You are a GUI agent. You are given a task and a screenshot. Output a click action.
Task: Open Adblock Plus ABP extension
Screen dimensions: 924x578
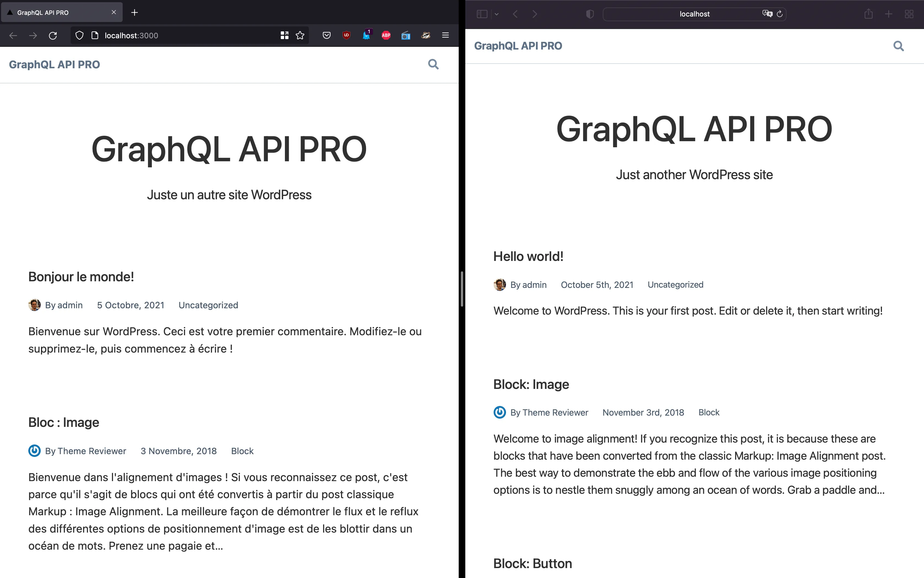coord(386,36)
